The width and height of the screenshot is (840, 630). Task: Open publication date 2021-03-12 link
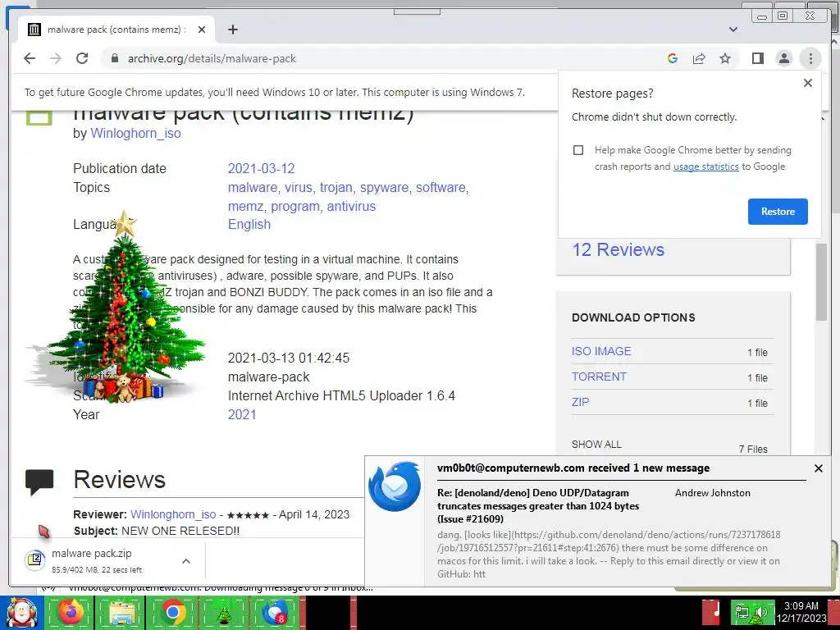pyautogui.click(x=262, y=168)
